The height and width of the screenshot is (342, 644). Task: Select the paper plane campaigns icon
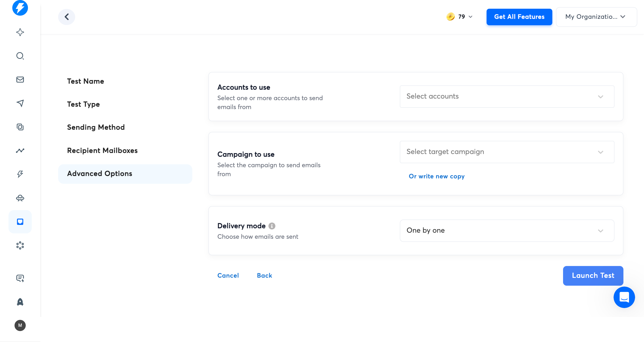pyautogui.click(x=20, y=103)
